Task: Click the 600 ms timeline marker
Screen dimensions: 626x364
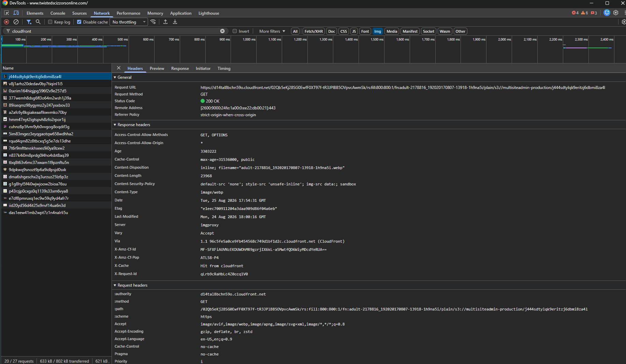Action: coord(148,40)
